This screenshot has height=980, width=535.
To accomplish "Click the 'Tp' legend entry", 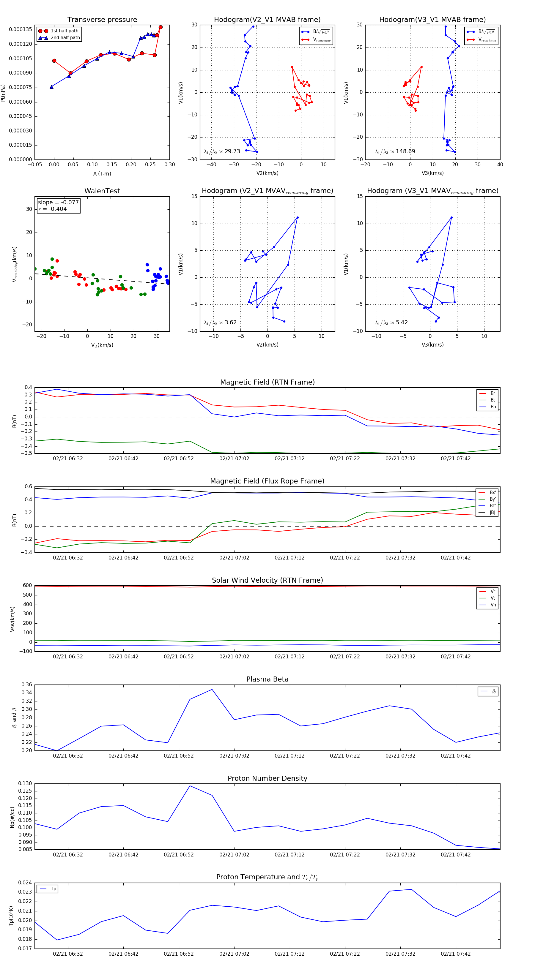I will point(48,889).
